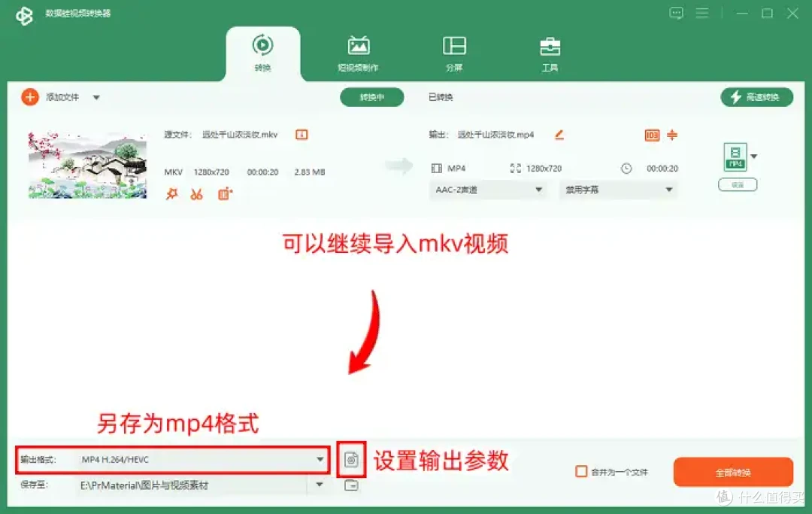This screenshot has height=514, width=812.
Task: Open the save-to path dropdown
Action: (x=319, y=485)
